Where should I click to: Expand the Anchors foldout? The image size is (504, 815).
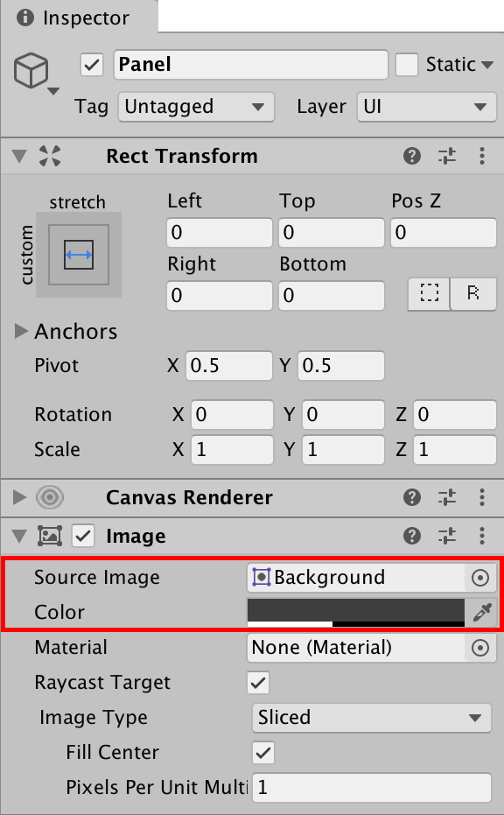click(x=21, y=331)
